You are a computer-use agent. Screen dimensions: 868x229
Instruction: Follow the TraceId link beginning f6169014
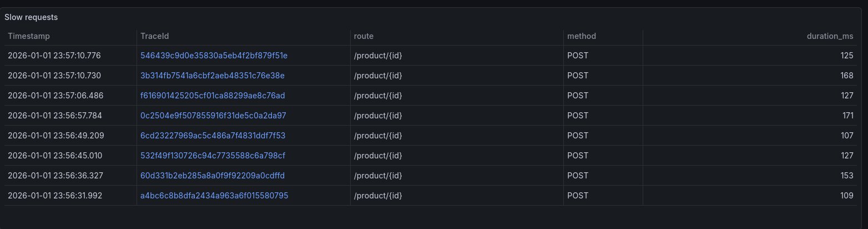coord(213,96)
